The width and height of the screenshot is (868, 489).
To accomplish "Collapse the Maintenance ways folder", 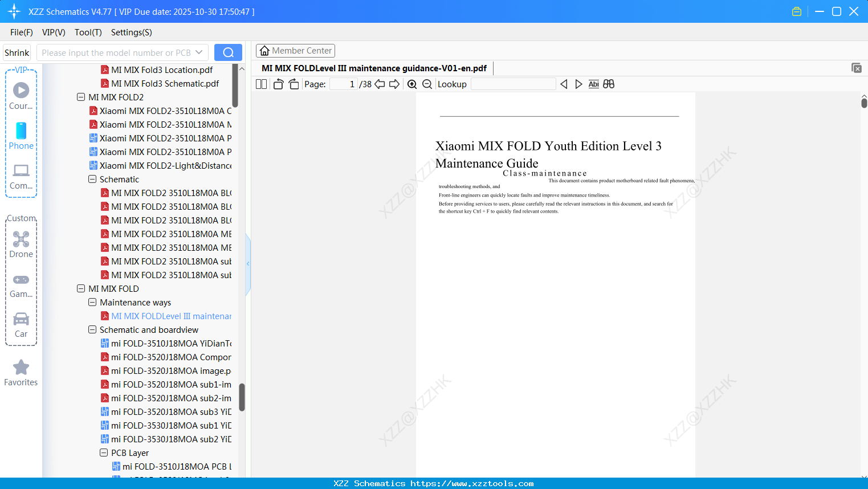I will (x=92, y=303).
